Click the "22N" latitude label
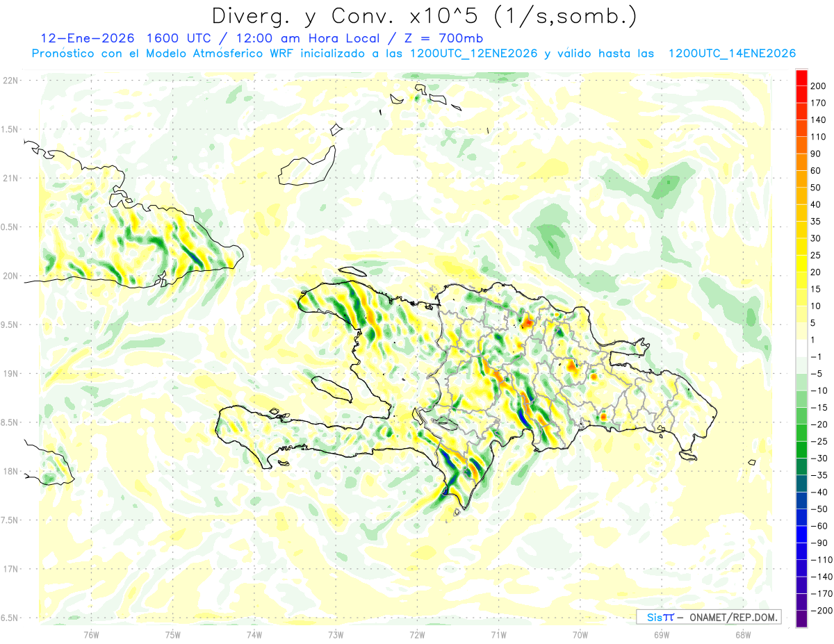Viewport: 834px width, 644px height. point(10,81)
